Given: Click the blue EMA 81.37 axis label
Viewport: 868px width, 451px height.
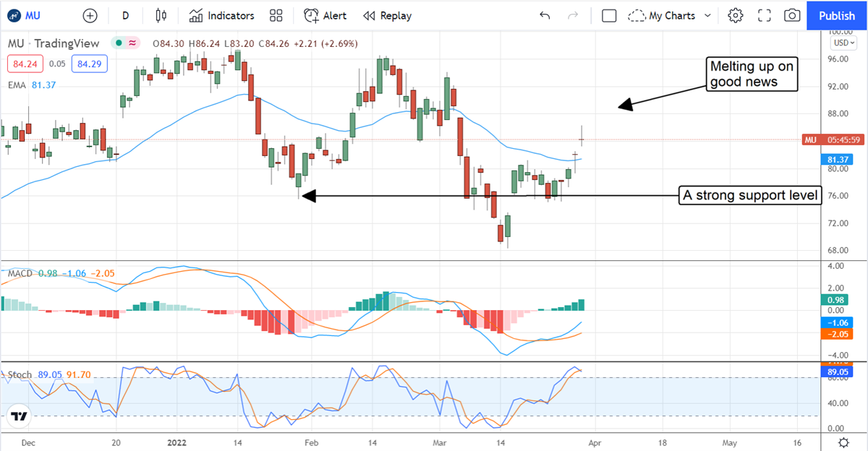Looking at the screenshot, I should click(838, 159).
